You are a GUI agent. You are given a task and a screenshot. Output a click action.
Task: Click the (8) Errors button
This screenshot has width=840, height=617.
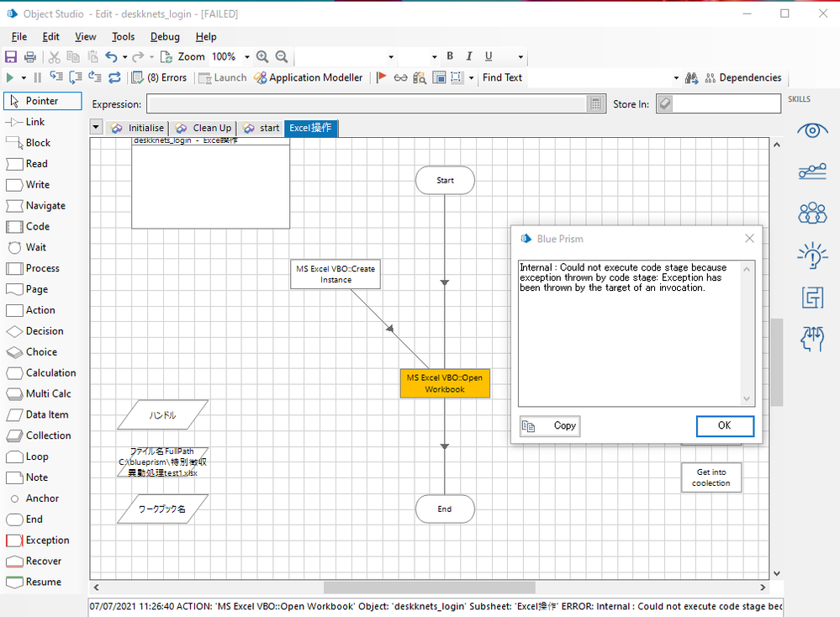160,77
